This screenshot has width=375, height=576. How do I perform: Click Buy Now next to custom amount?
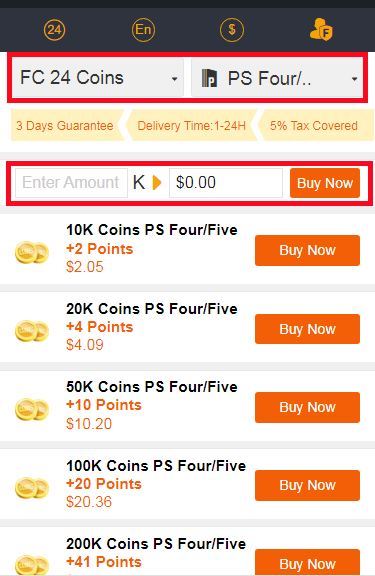[325, 183]
